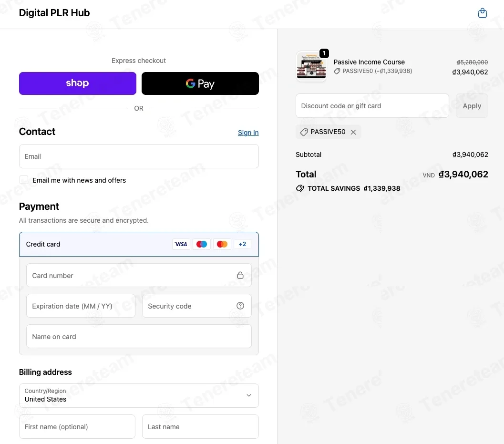This screenshot has width=504, height=444.
Task: Click the Total Savings tag icon
Action: [300, 188]
